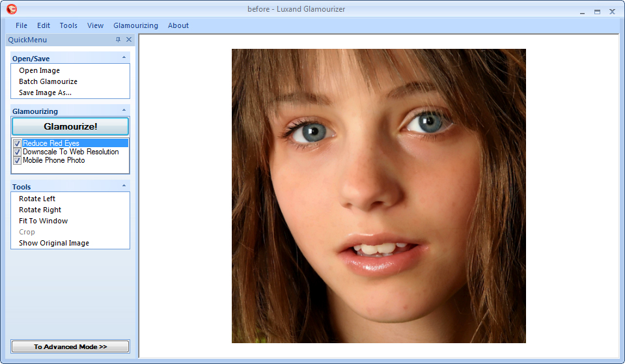Choose Batch Glamourize
The height and width of the screenshot is (364, 625).
click(x=48, y=81)
